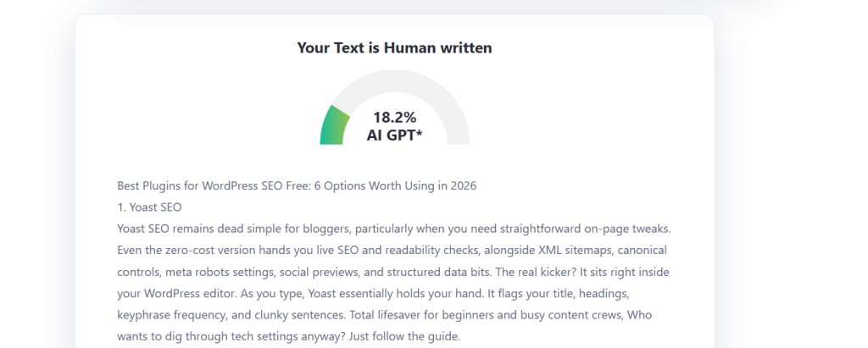Select the 18.2% score value
The image size is (868, 348).
394,118
